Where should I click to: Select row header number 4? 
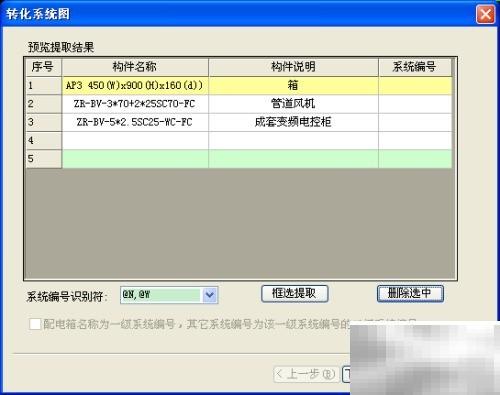click(x=43, y=141)
